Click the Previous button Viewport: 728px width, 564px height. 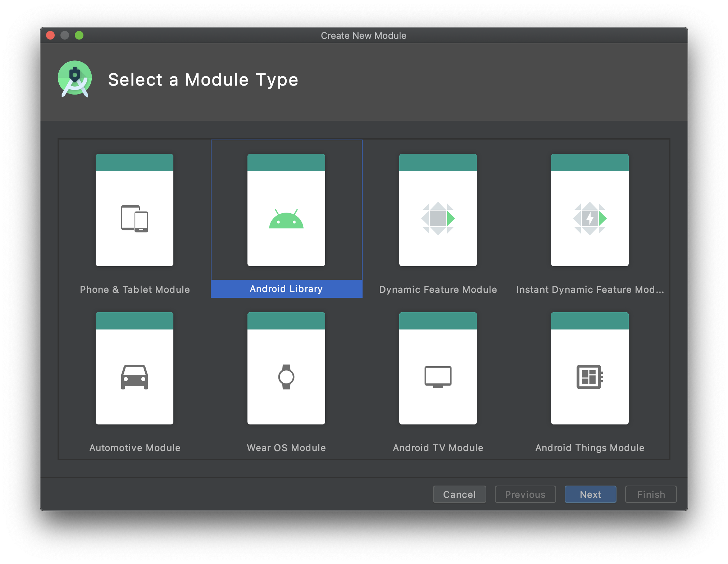tap(525, 494)
